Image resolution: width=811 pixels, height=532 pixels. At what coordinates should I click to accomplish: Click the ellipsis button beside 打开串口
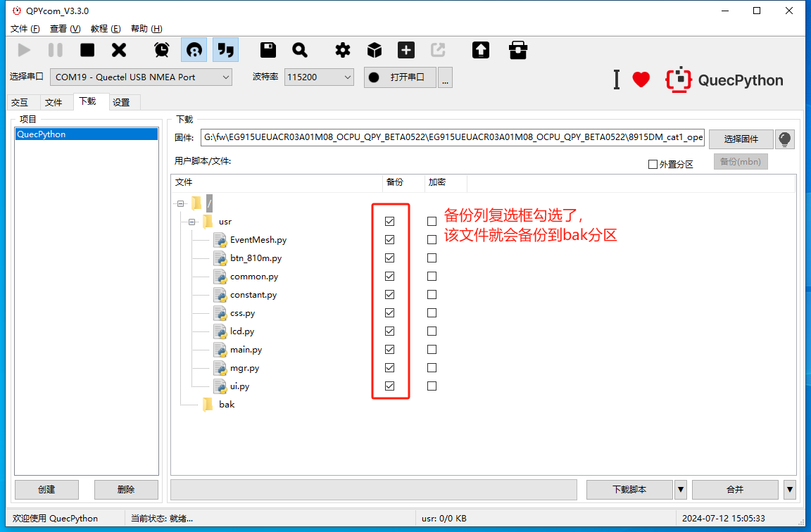[x=446, y=77]
